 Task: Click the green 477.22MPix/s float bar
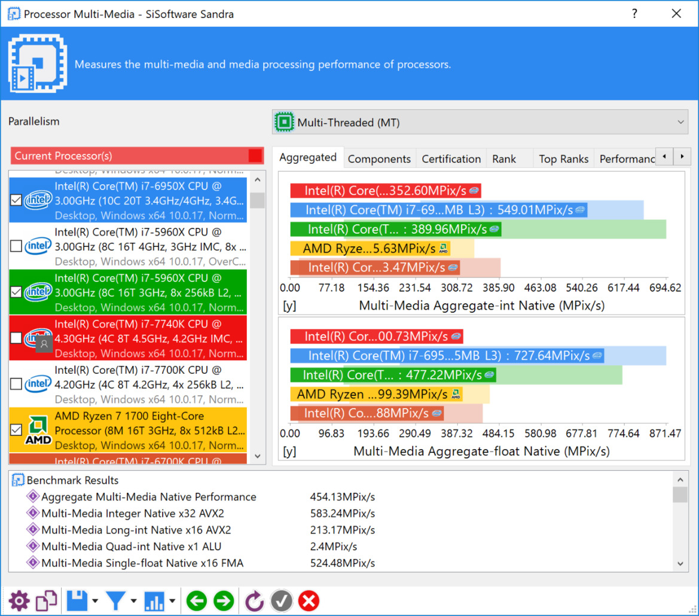point(393,375)
